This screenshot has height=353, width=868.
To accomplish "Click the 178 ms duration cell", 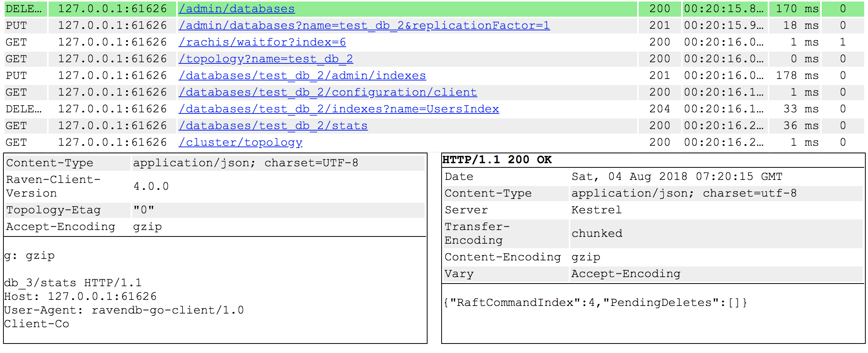I will (x=795, y=76).
